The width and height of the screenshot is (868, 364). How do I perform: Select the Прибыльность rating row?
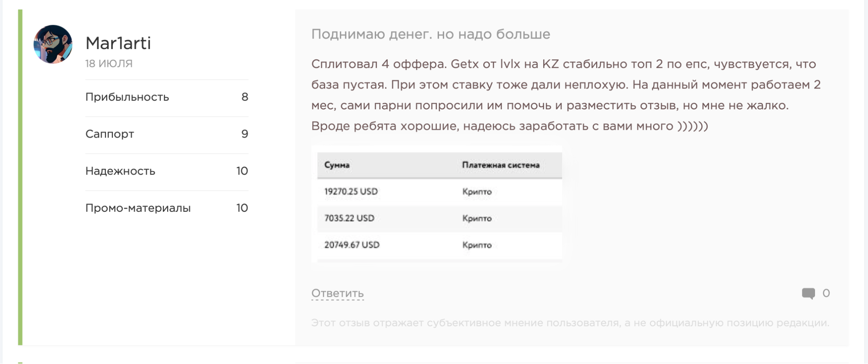(167, 97)
